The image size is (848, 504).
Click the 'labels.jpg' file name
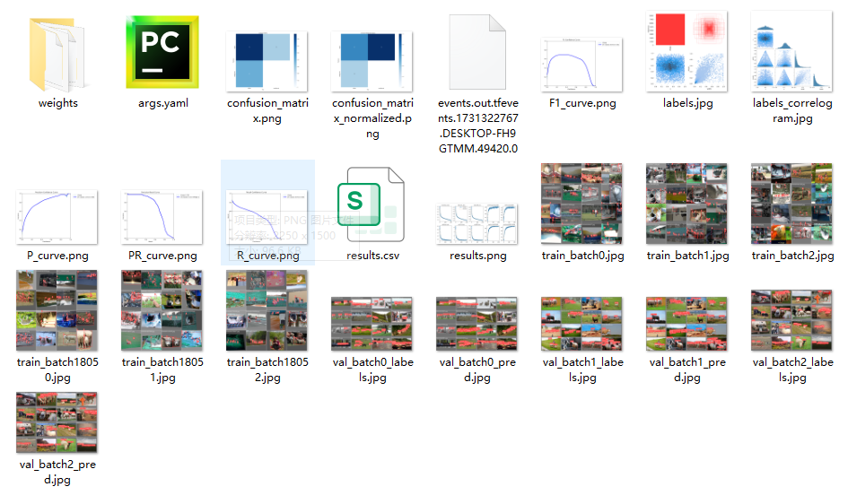688,102
